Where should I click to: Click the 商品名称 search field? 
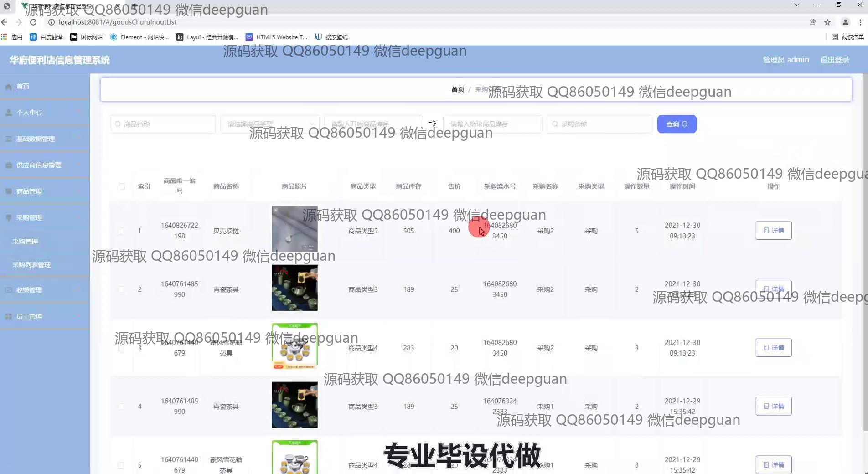coord(163,124)
